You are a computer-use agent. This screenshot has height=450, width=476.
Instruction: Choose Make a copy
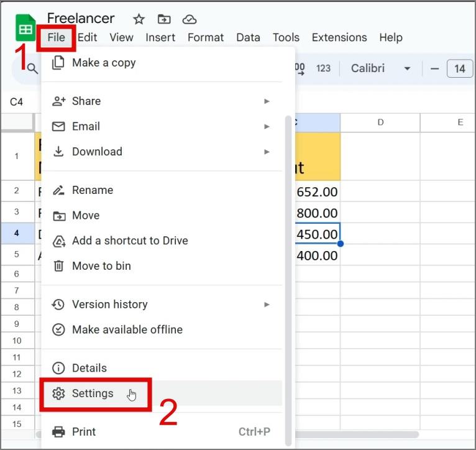(x=162, y=63)
